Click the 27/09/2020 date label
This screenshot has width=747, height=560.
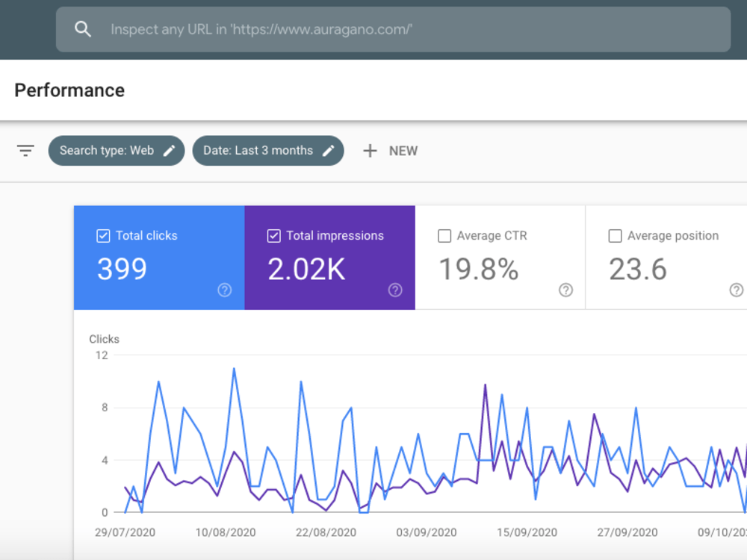pyautogui.click(x=627, y=532)
